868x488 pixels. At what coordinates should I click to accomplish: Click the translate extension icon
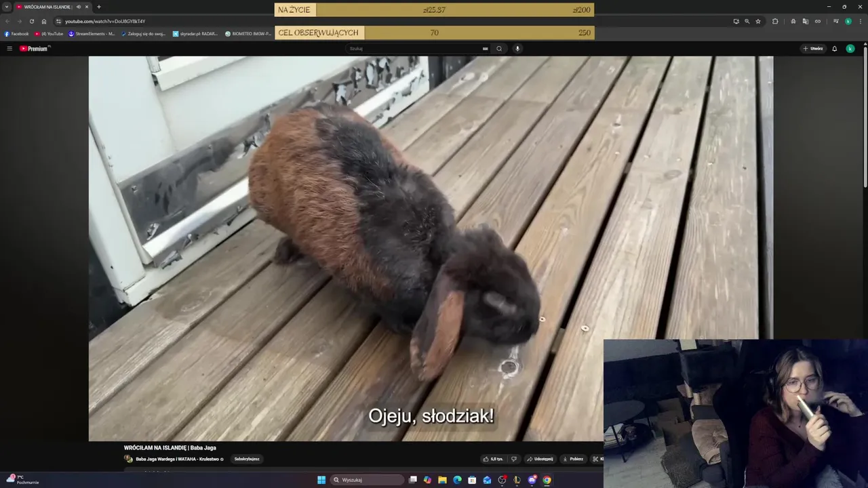(806, 21)
